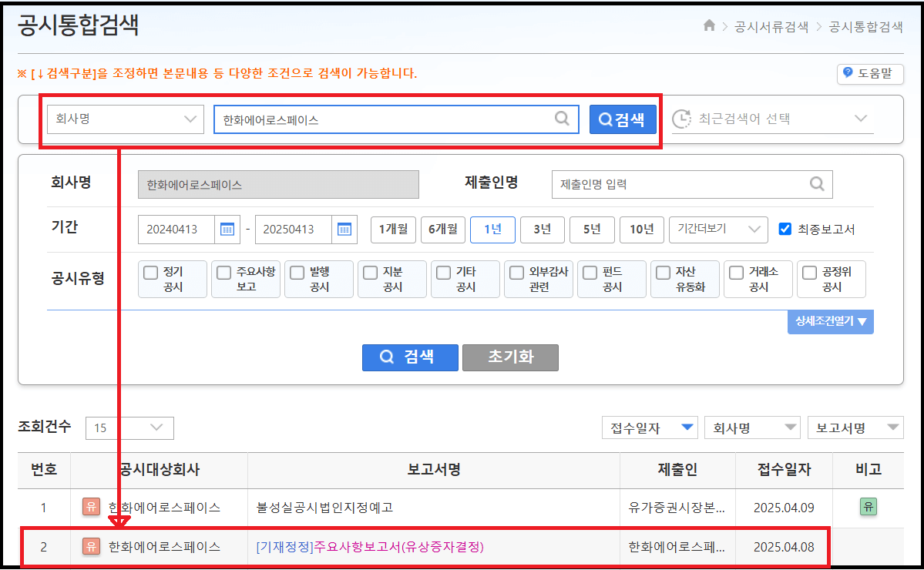Click the 유 market badge in row 2

[x=92, y=546]
